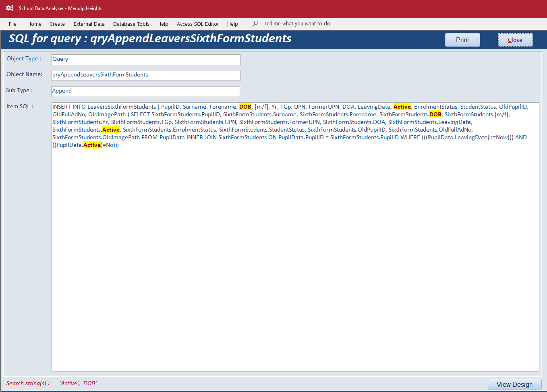Image resolution: width=547 pixels, height=392 pixels.
Task: Click the Object Name field
Action: click(x=146, y=75)
